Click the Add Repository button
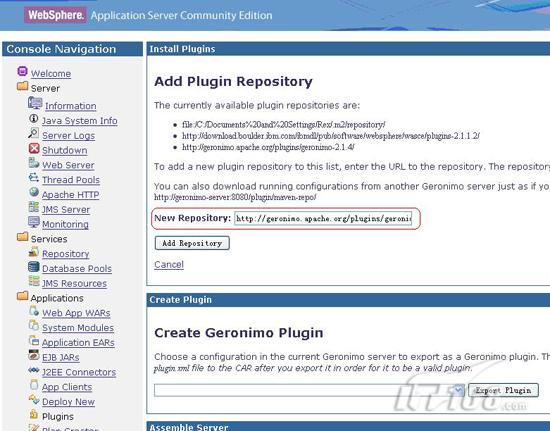 click(x=192, y=243)
